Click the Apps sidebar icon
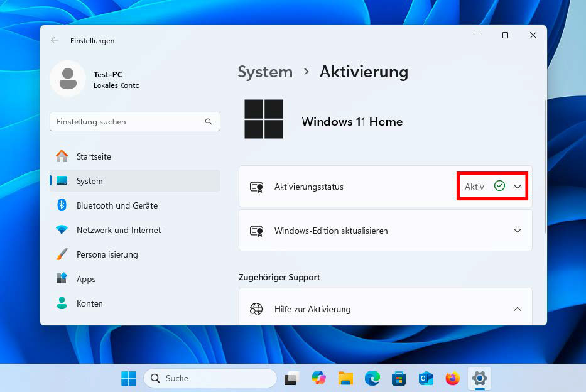The image size is (586, 392). pos(62,278)
